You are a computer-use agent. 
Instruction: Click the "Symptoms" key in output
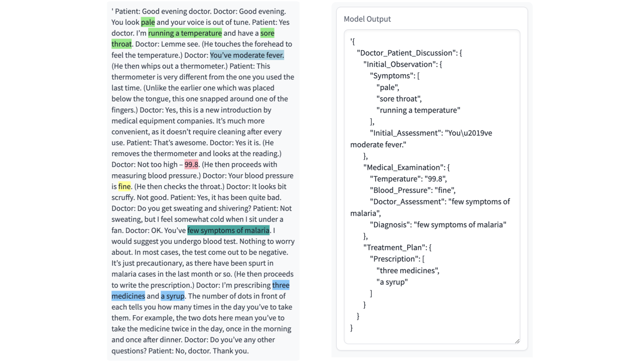[x=392, y=76]
